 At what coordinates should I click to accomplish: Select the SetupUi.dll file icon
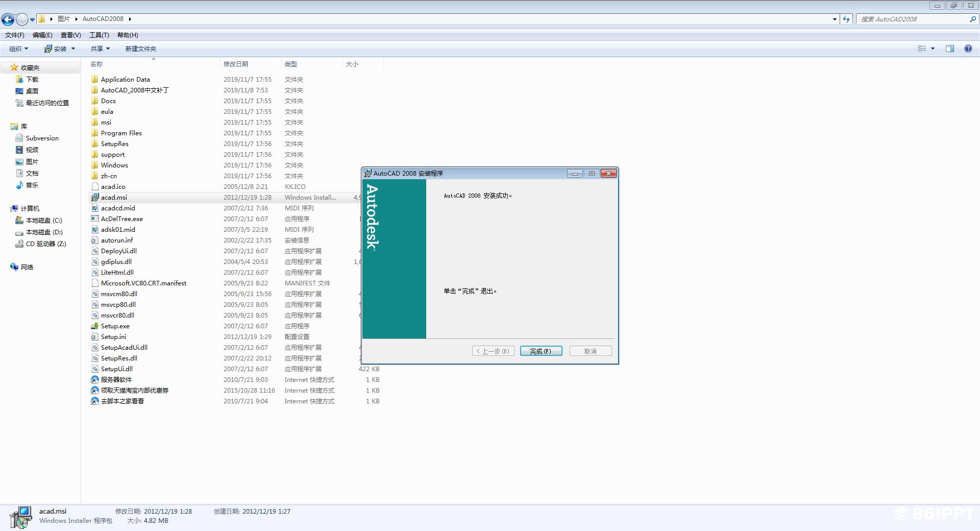point(94,369)
